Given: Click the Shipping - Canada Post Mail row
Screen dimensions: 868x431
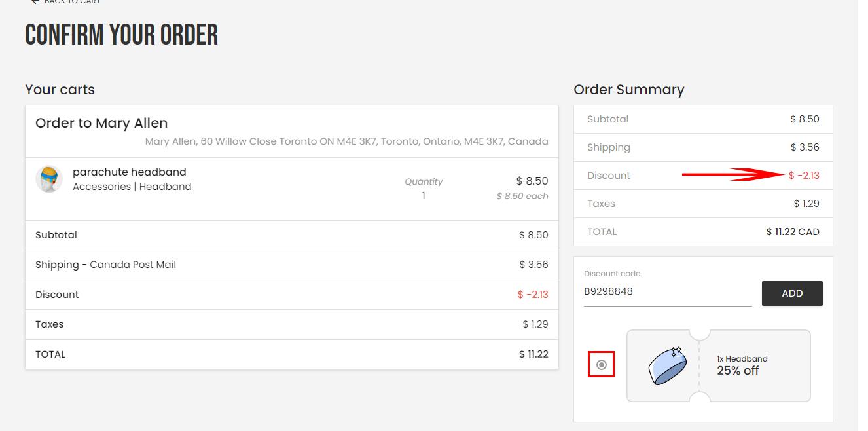Looking at the screenshot, I should [292, 265].
